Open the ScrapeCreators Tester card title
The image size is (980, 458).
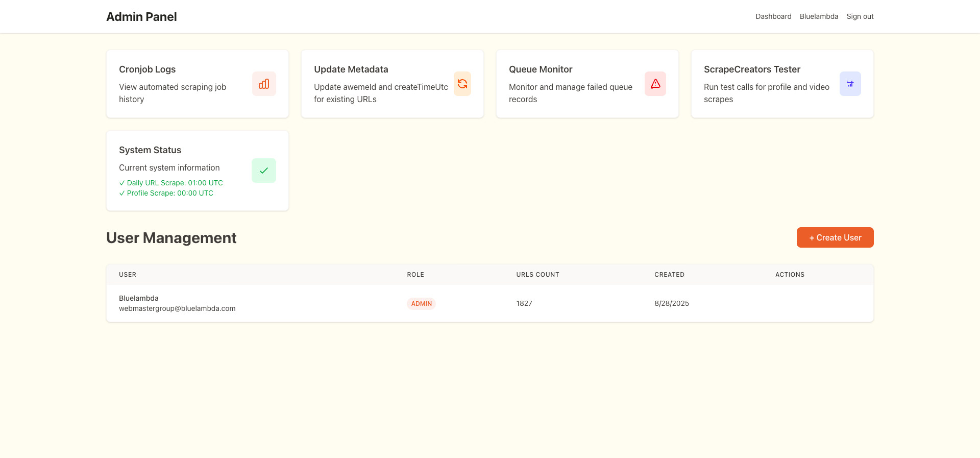pos(752,69)
